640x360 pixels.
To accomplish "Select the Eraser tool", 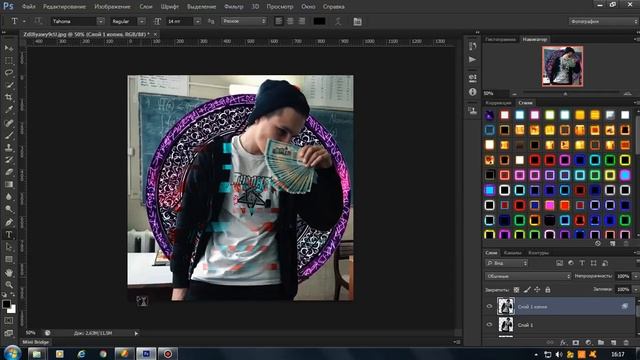I will pyautogui.click(x=9, y=172).
